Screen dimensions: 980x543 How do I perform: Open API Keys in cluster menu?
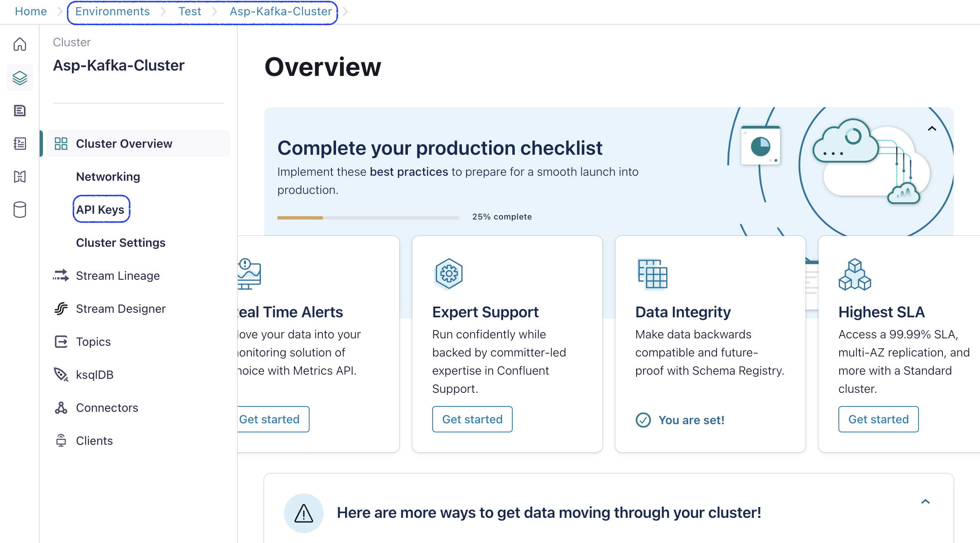click(100, 210)
